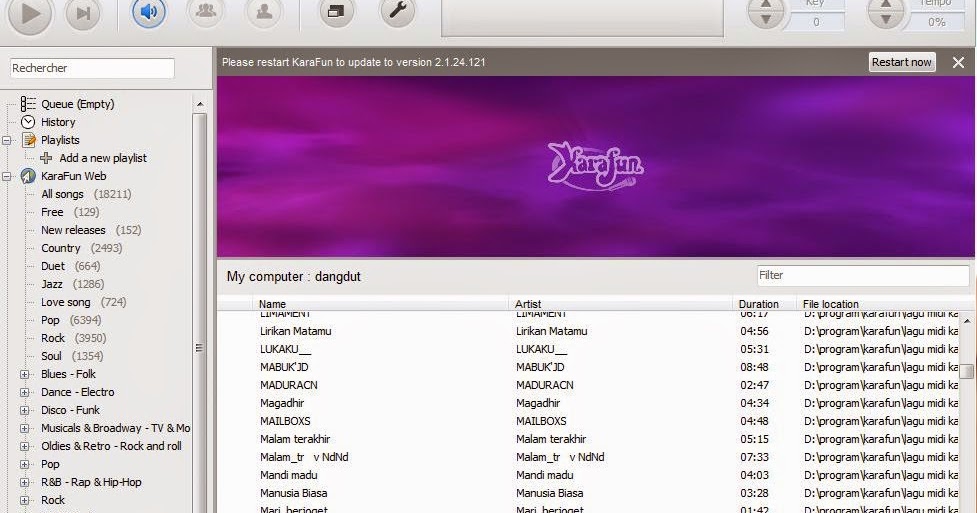Sort by the Name column header
Viewport: 977px width, 513px height.
click(272, 304)
